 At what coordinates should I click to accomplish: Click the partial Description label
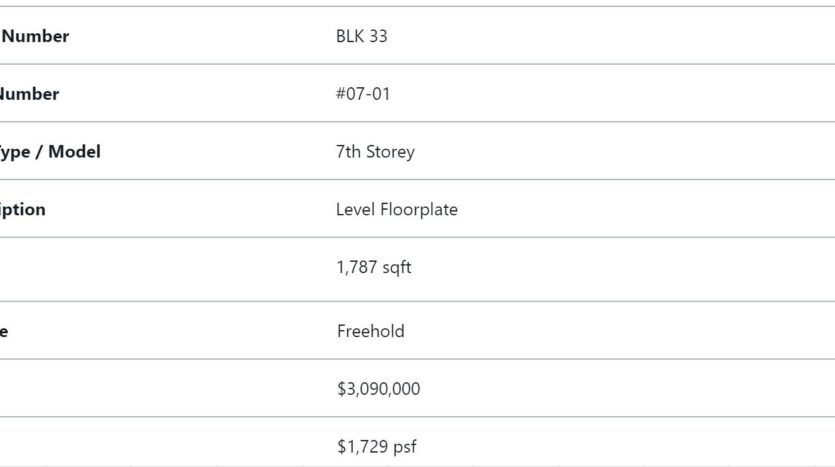pyautogui.click(x=22, y=209)
